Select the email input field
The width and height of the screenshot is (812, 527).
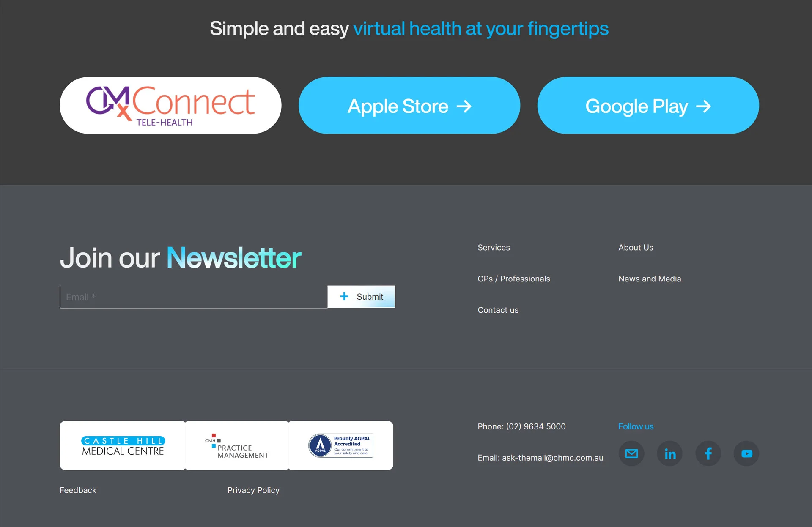pos(193,296)
